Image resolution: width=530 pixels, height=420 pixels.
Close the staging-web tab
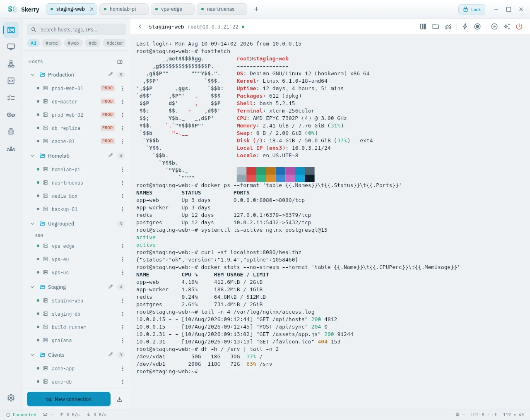[x=92, y=9]
